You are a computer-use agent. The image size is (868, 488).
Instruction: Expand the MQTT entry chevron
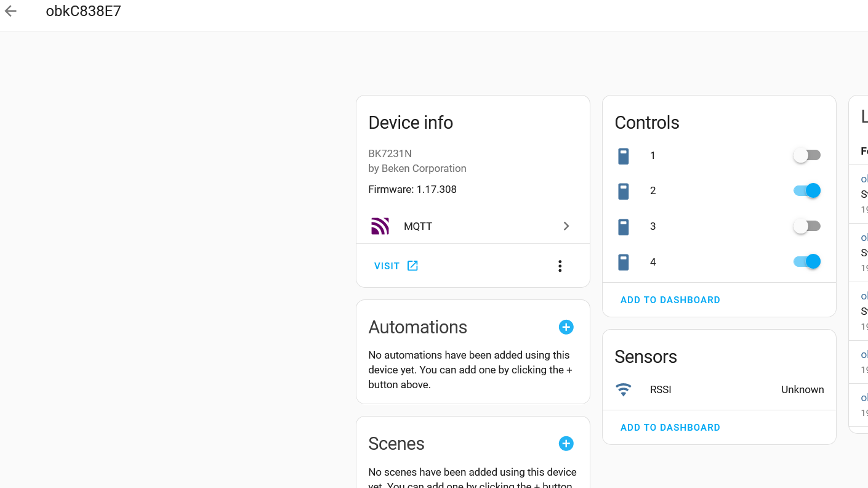[x=566, y=226]
